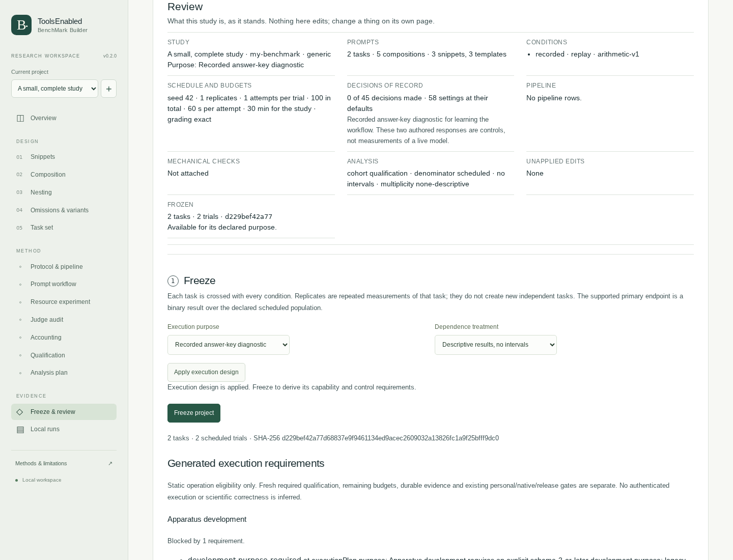Screen dimensions: 733x560
Task: Open the Analysis plan page
Action: 64,373
